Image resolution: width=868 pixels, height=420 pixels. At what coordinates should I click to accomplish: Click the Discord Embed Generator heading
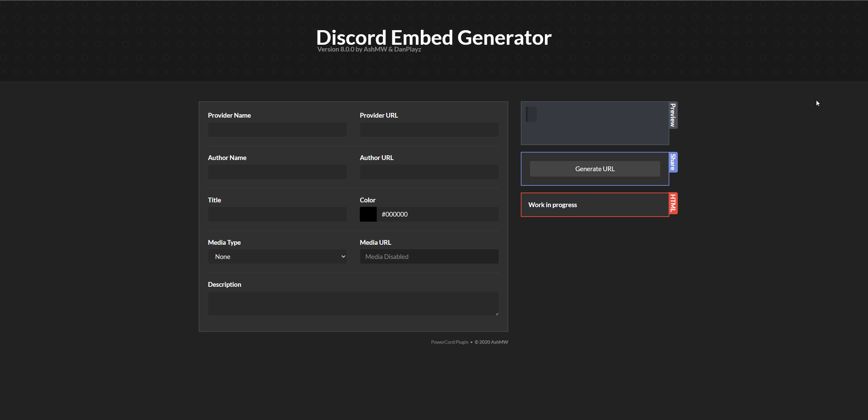(x=434, y=37)
